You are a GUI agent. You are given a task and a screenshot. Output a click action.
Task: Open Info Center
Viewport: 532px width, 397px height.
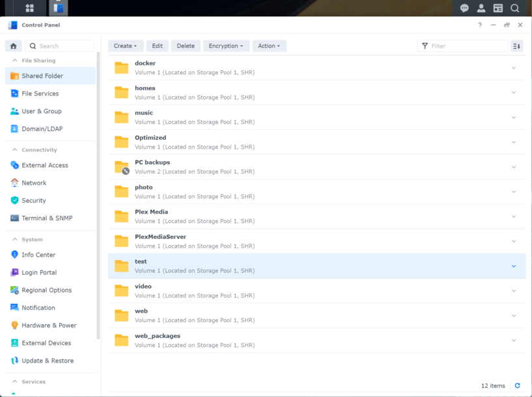pos(50,255)
